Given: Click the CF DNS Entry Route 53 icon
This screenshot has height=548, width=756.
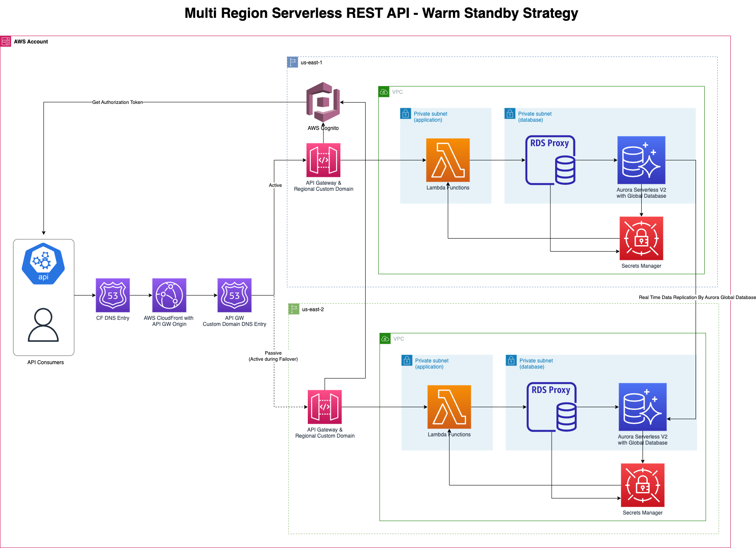Looking at the screenshot, I should click(x=113, y=295).
